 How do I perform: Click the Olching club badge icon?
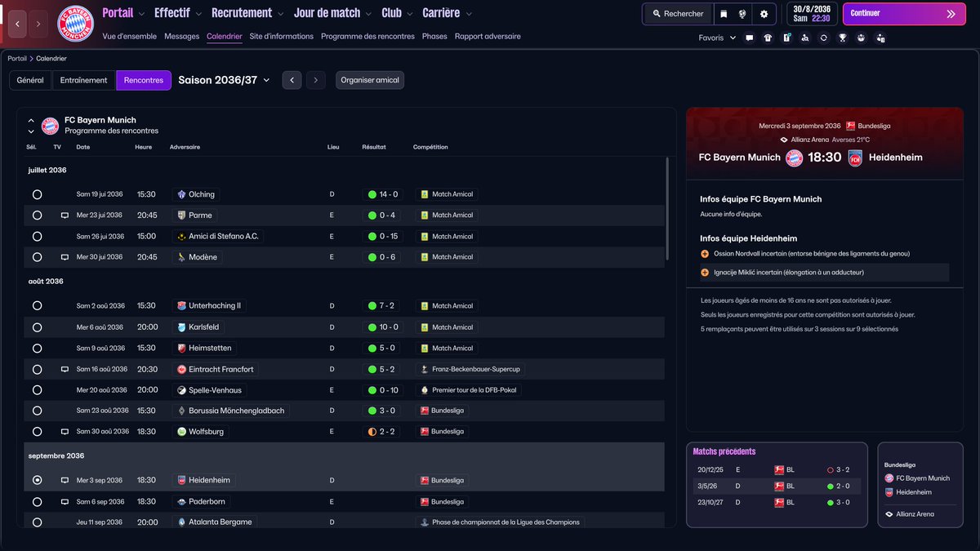[x=182, y=194]
